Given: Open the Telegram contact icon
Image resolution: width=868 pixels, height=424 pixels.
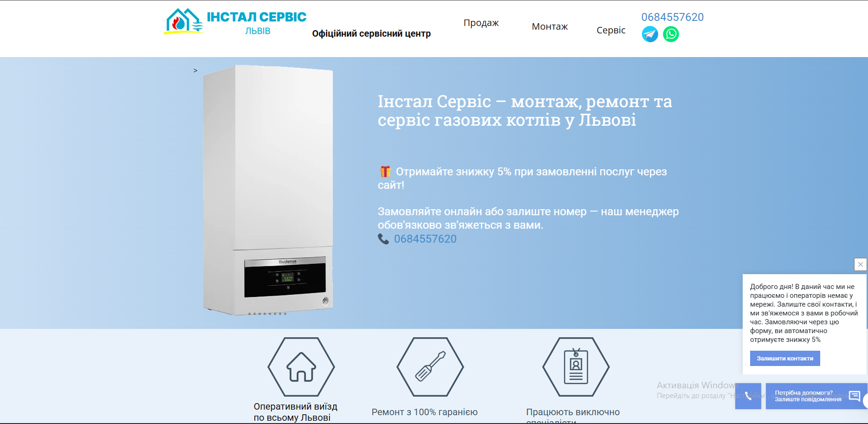Looking at the screenshot, I should click(x=650, y=34).
